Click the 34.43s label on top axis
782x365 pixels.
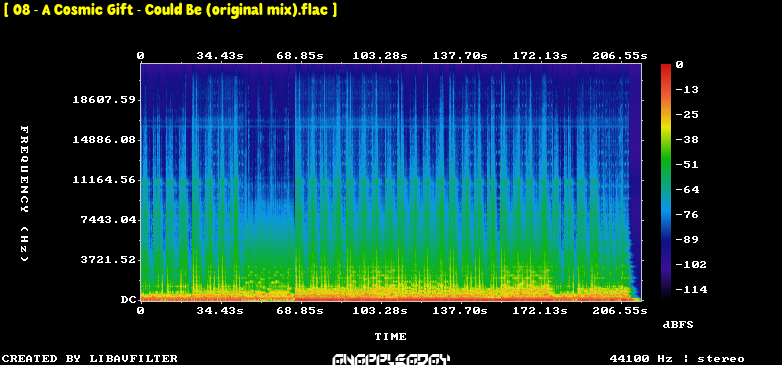click(220, 55)
